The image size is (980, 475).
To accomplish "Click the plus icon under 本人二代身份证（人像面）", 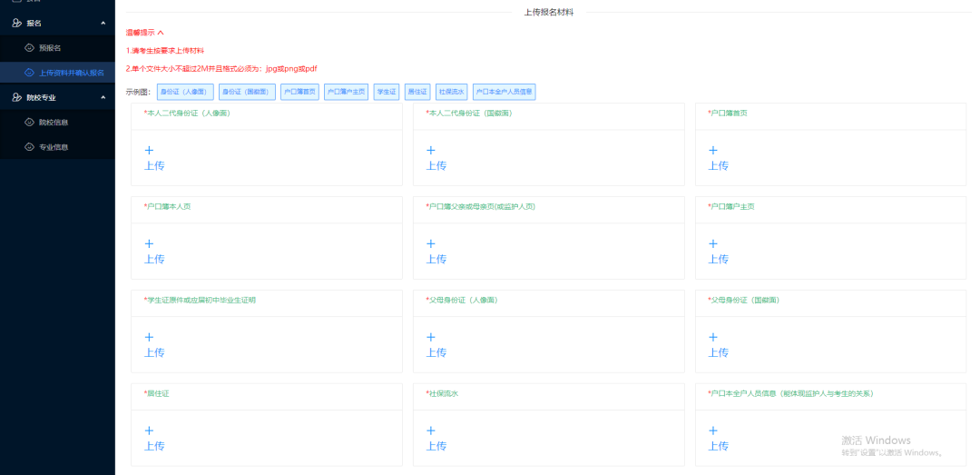I will pos(149,150).
